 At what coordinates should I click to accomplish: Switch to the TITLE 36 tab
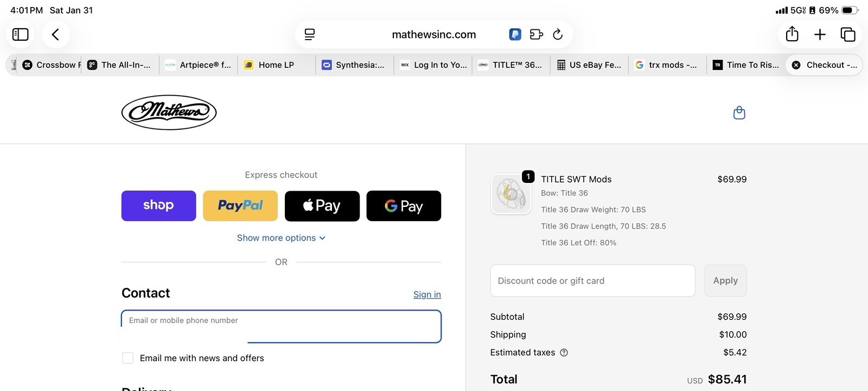[x=511, y=65]
